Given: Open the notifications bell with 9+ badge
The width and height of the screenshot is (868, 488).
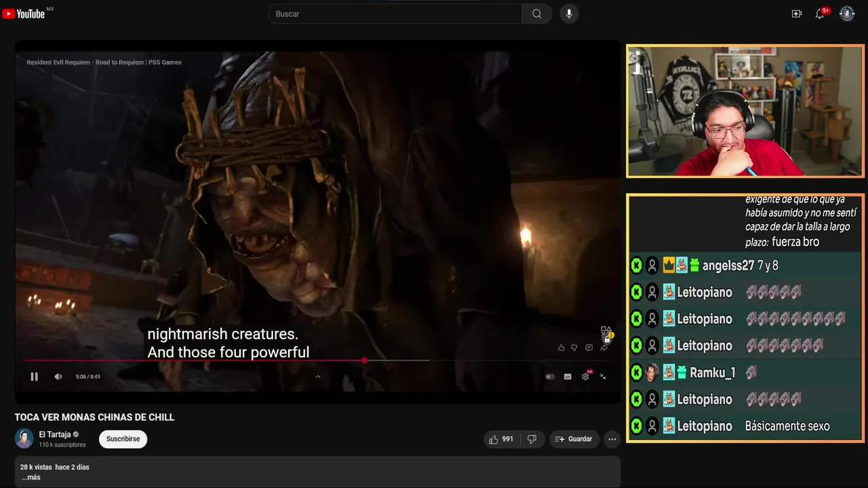Looking at the screenshot, I should click(x=820, y=14).
